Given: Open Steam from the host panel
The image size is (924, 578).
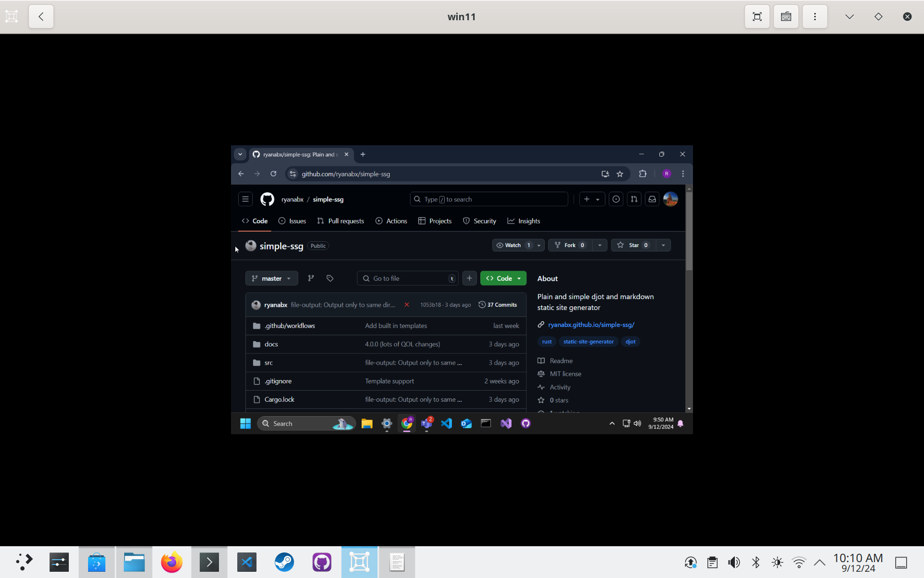Looking at the screenshot, I should pyautogui.click(x=284, y=562).
